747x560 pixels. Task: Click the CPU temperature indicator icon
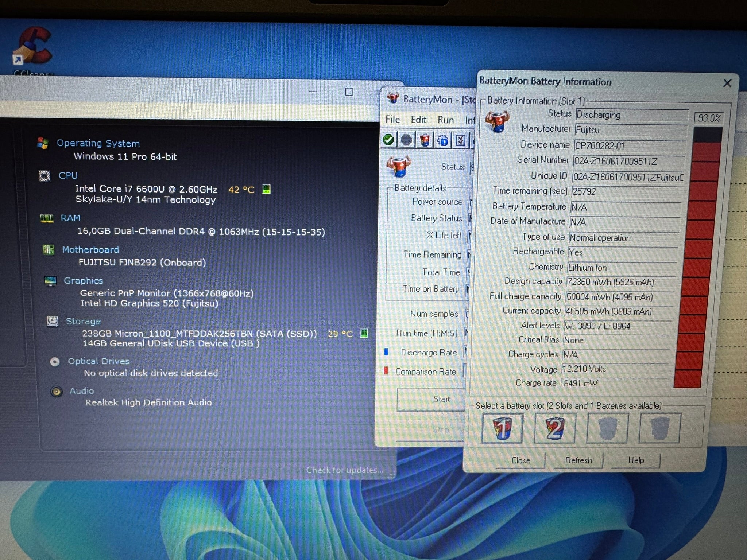click(267, 189)
